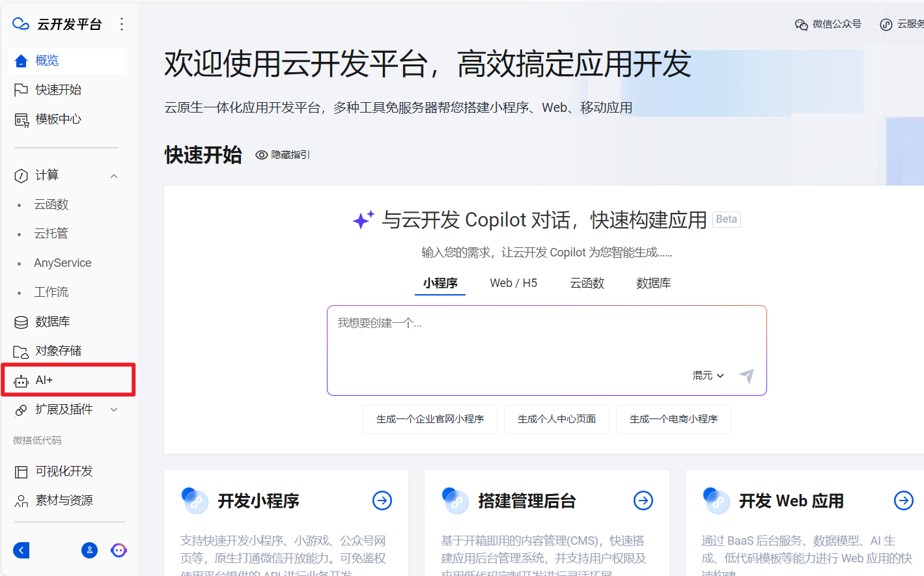Click the paper-plane send icon
The height and width of the screenshot is (576, 924).
coord(746,376)
